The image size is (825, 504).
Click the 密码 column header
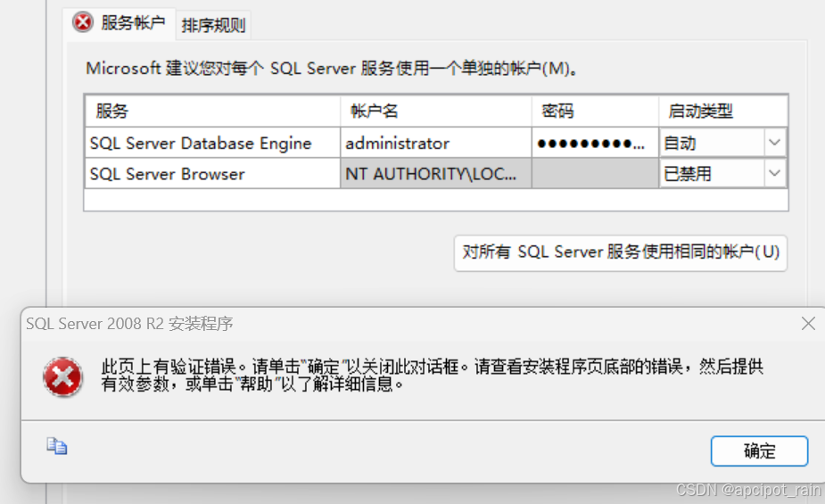tap(595, 111)
